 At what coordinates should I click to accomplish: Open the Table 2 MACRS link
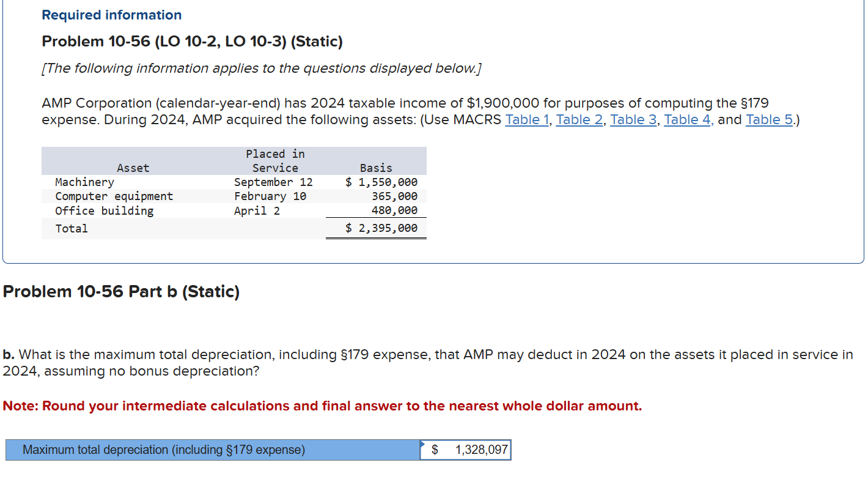(x=578, y=119)
